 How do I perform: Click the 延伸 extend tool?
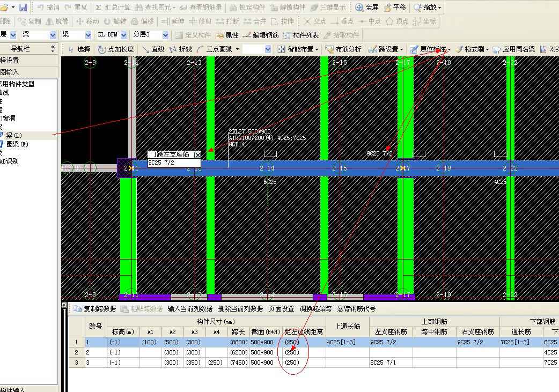[173, 21]
